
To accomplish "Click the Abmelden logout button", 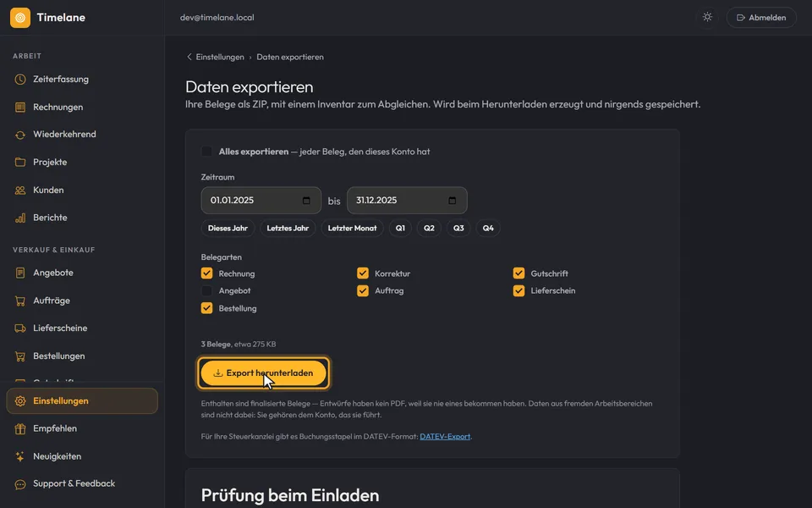I will click(761, 18).
